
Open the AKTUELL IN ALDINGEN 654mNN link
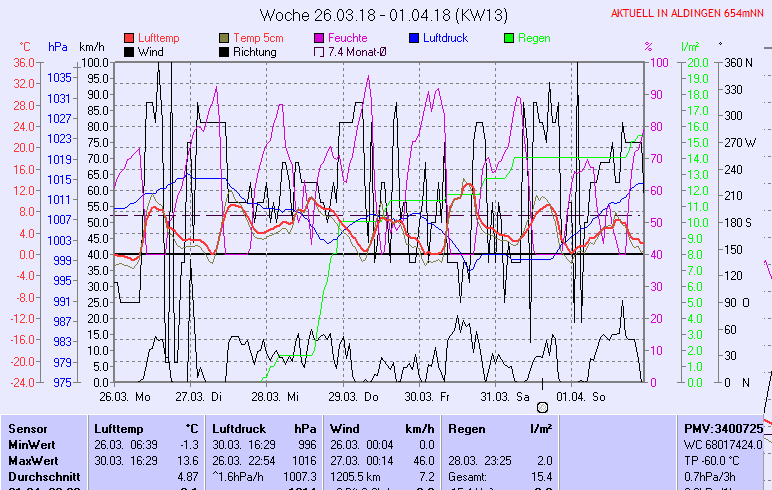tap(688, 13)
